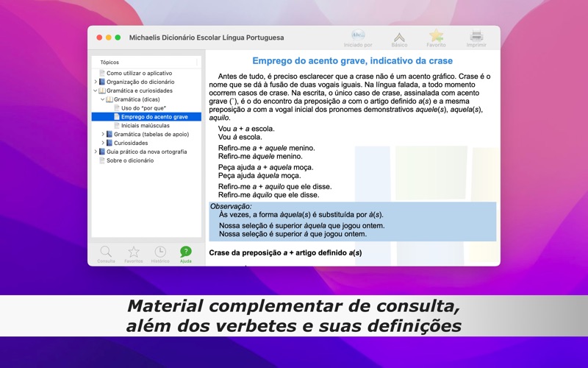Click the 'Observação:' label in blue box

point(231,206)
